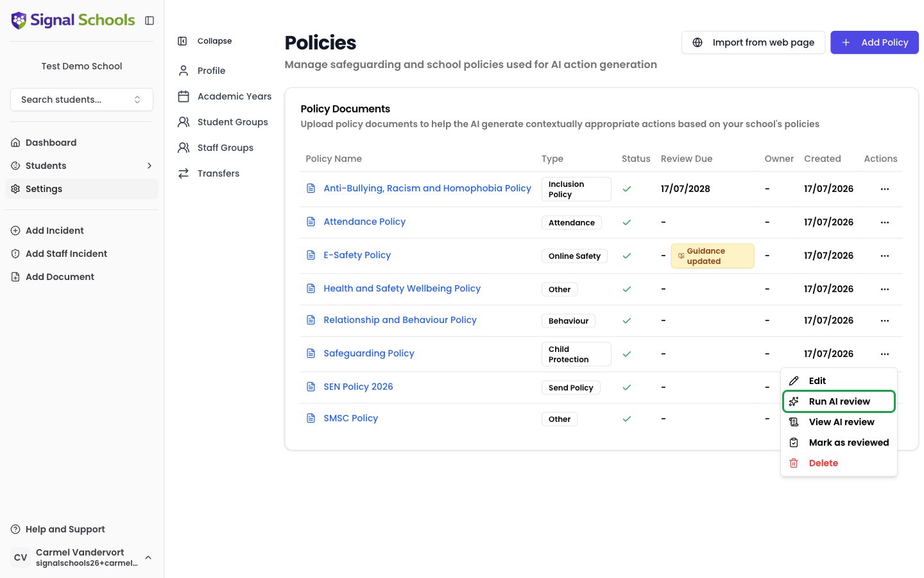Click the Child Protection type tag
924x578 pixels.
[576, 354]
